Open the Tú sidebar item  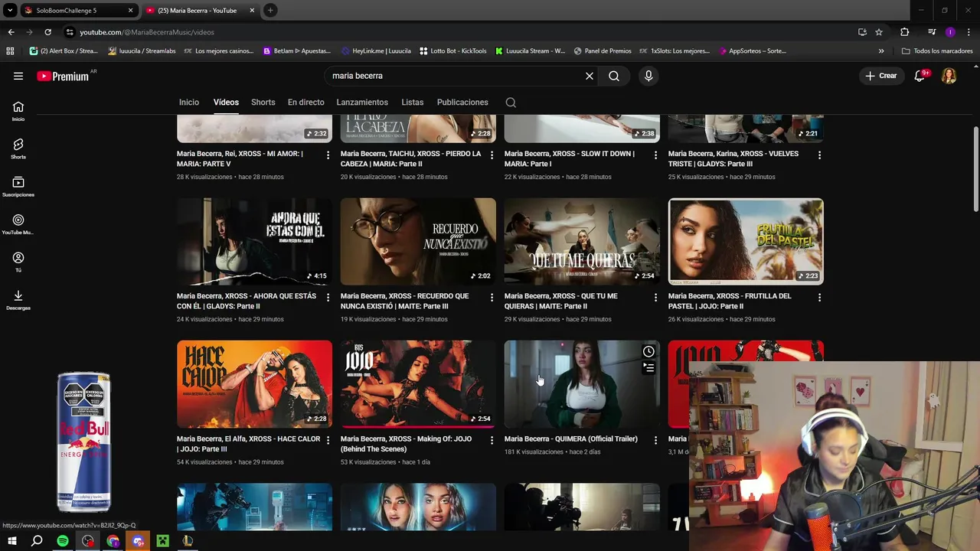(x=18, y=262)
